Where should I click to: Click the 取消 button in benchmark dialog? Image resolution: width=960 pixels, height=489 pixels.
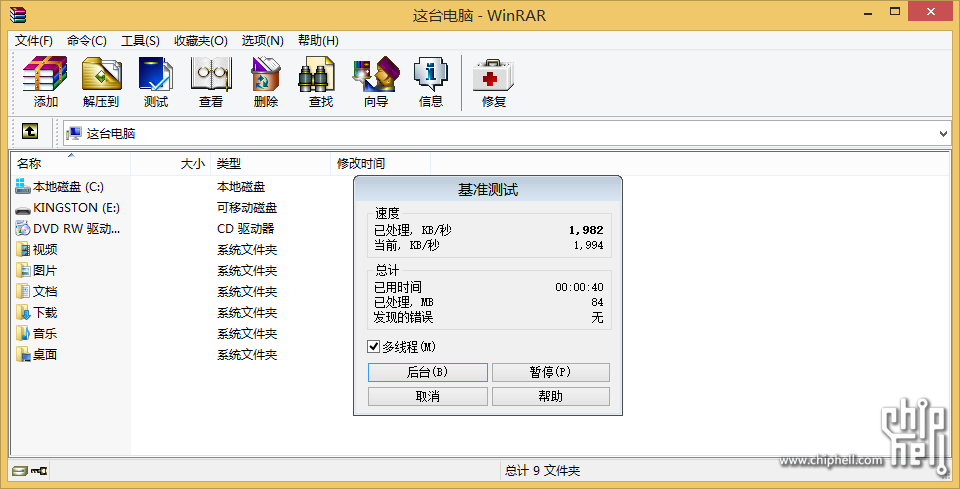tap(427, 396)
